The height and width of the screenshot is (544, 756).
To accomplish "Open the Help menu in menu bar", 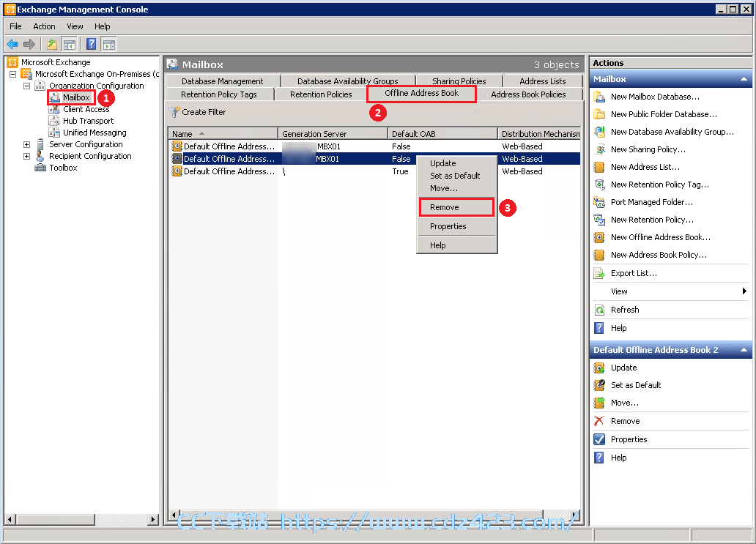I will coord(103,26).
